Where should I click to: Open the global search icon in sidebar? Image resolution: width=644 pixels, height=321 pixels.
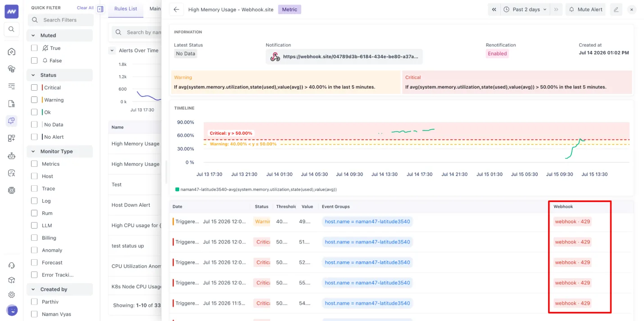coord(12,29)
